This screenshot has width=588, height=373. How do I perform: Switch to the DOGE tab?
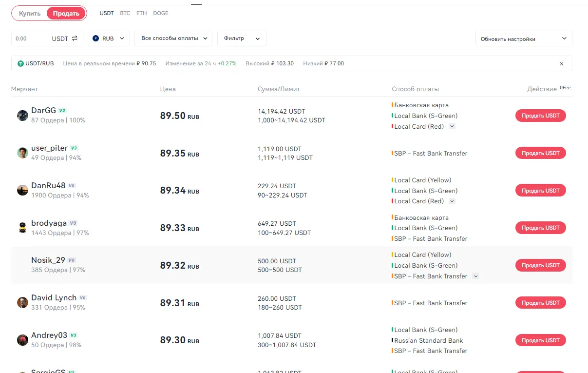(161, 13)
